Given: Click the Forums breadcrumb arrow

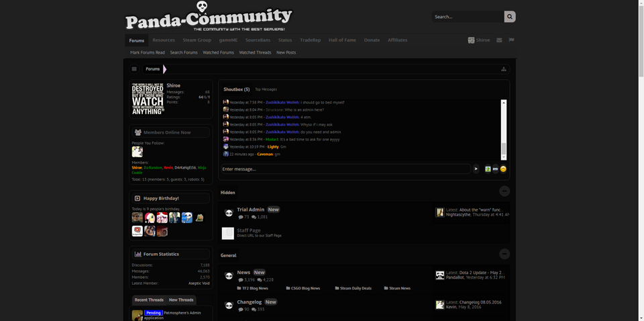Looking at the screenshot, I should pyautogui.click(x=165, y=69).
